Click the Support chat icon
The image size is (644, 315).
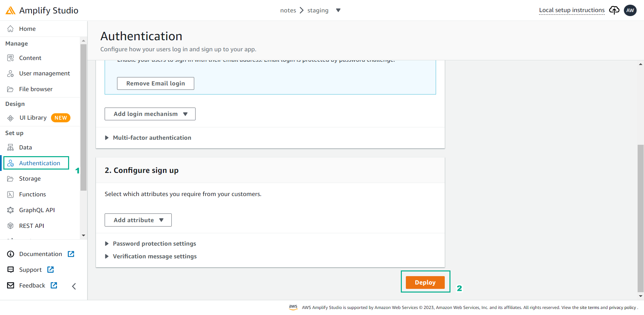click(11, 270)
